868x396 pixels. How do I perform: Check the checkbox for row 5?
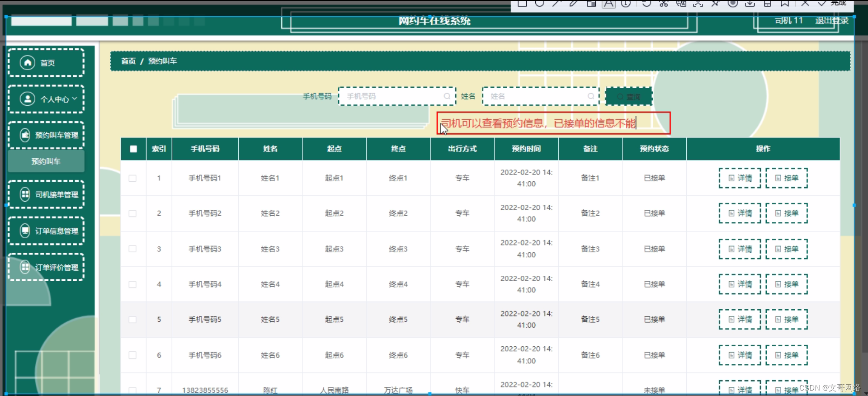coord(132,320)
